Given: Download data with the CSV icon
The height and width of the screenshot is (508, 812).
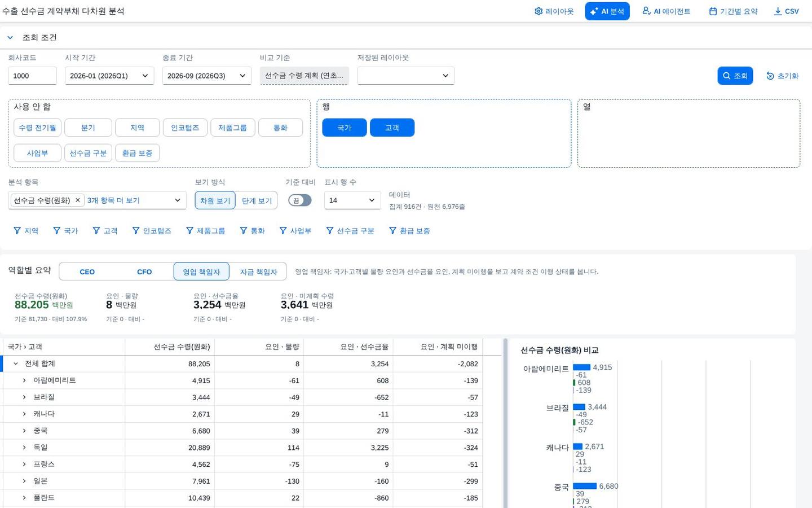Looking at the screenshot, I should point(778,11).
